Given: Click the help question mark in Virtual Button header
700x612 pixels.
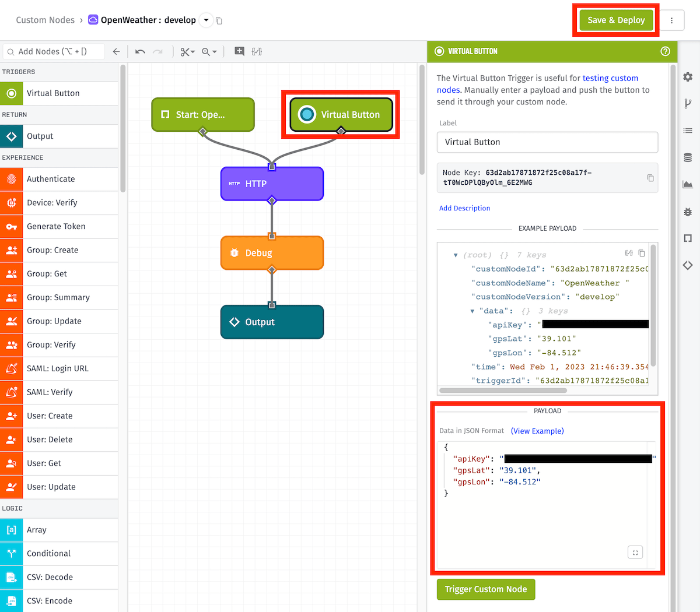Looking at the screenshot, I should click(x=665, y=51).
